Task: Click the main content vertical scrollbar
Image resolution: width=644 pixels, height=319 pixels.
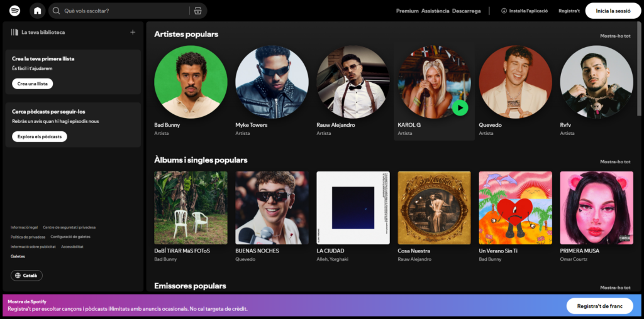Action: pos(639,68)
